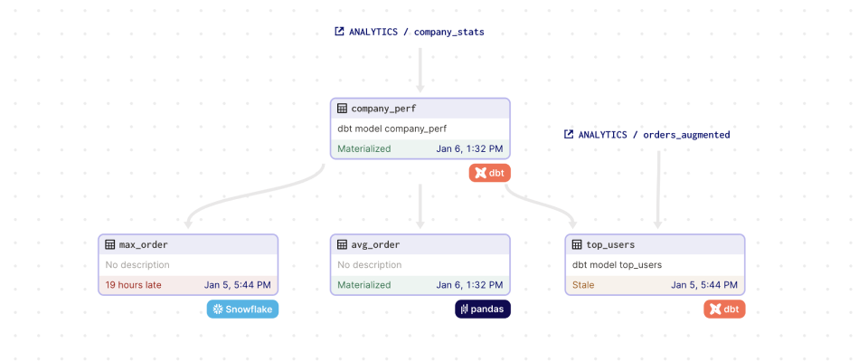Click the external link icon beside ANALYTICS / company_stats
Image resolution: width=868 pixels, height=362 pixels.
[340, 32]
